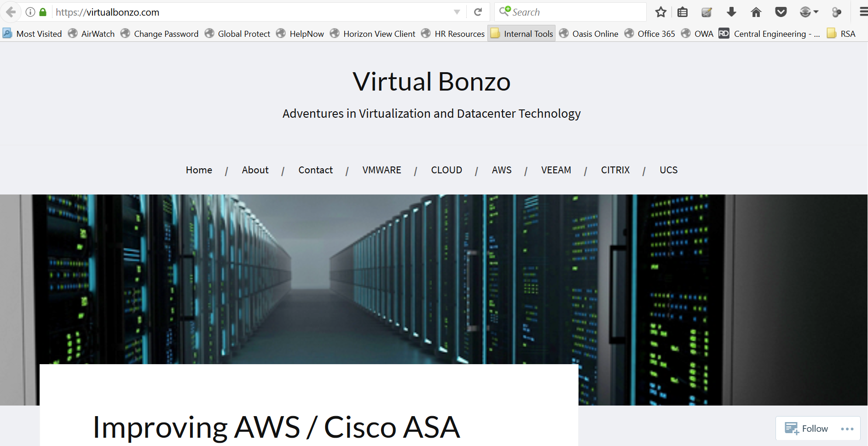Open the Home nav menu item
This screenshot has width=868, height=446.
pyautogui.click(x=199, y=170)
